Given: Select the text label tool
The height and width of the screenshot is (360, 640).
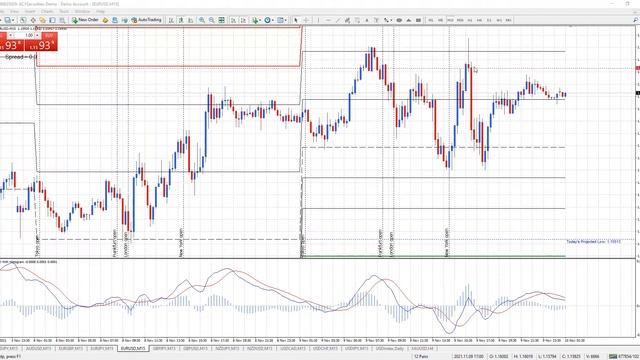Looking at the screenshot, I should [x=376, y=20].
